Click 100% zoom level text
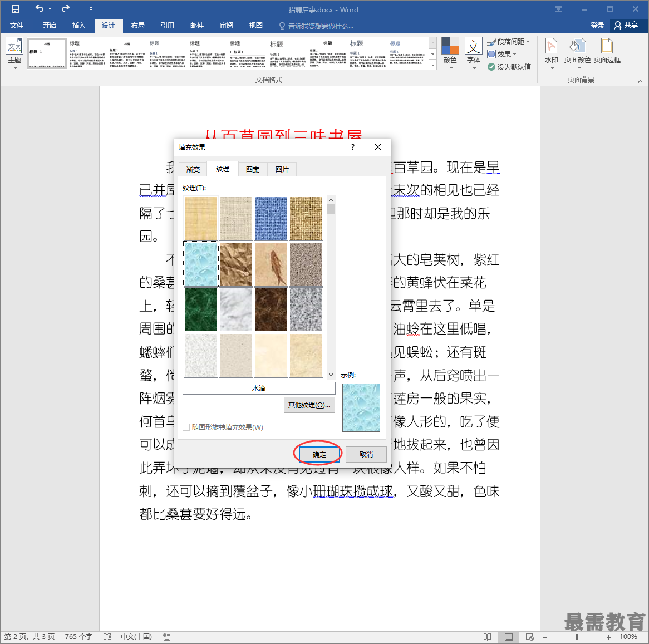Viewport: 649px width, 644px height. pyautogui.click(x=628, y=637)
